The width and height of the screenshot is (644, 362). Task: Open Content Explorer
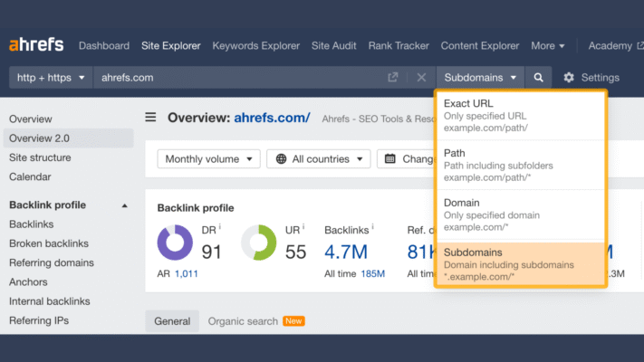[x=480, y=45]
